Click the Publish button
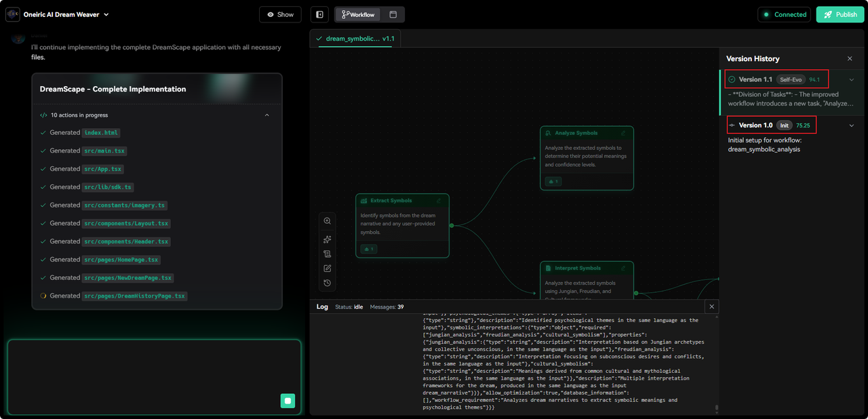Screen dimensions: 868x419 click(840, 14)
